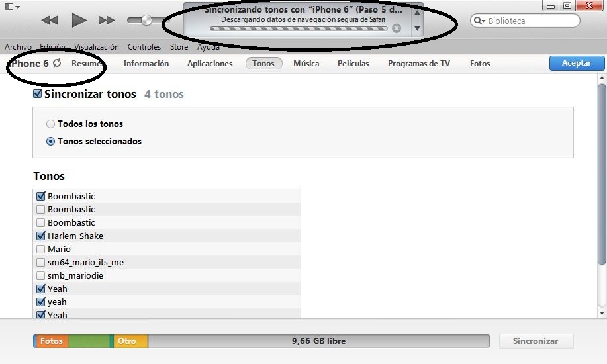This screenshot has width=607, height=364.
Task: Open the Archivo menu
Action: tap(18, 47)
